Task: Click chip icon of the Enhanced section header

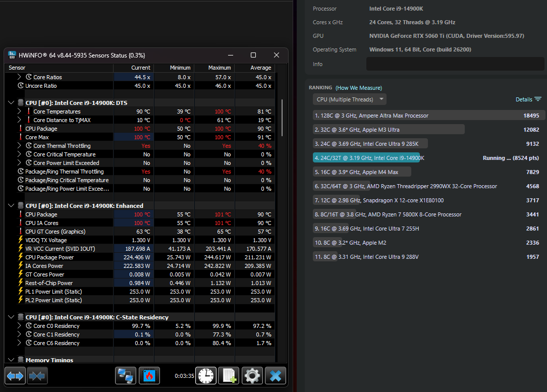Action: 21,205
